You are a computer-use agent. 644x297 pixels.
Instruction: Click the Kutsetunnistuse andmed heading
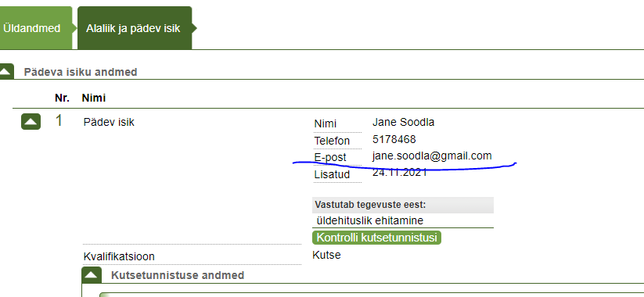tap(178, 275)
